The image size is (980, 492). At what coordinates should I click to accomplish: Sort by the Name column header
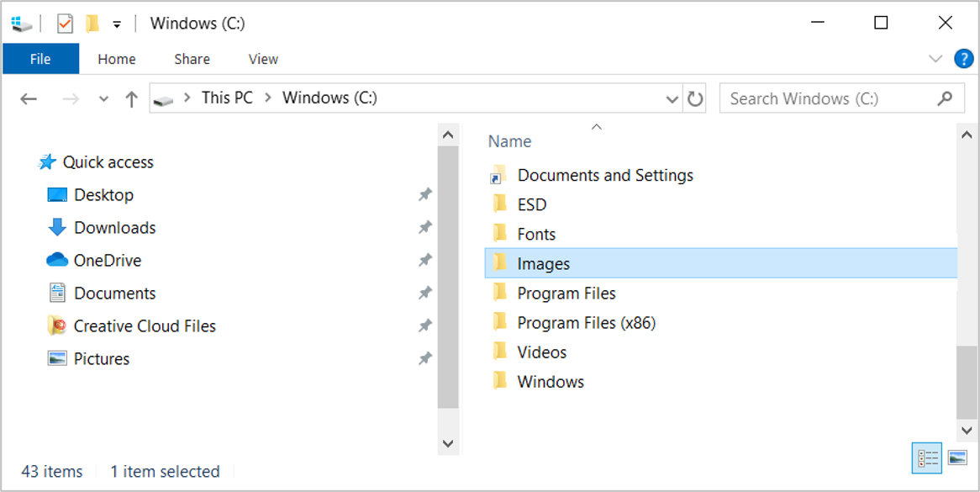point(510,141)
